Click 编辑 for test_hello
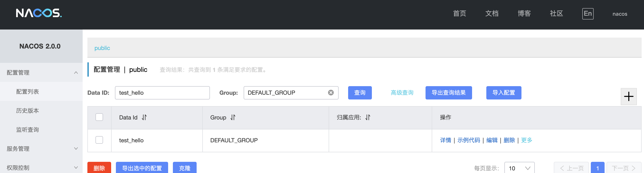This screenshot has width=644, height=173. 492,140
